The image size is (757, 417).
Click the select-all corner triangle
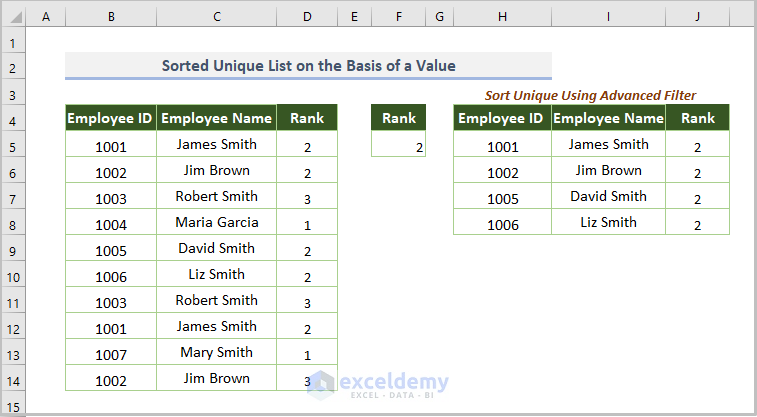(13, 18)
